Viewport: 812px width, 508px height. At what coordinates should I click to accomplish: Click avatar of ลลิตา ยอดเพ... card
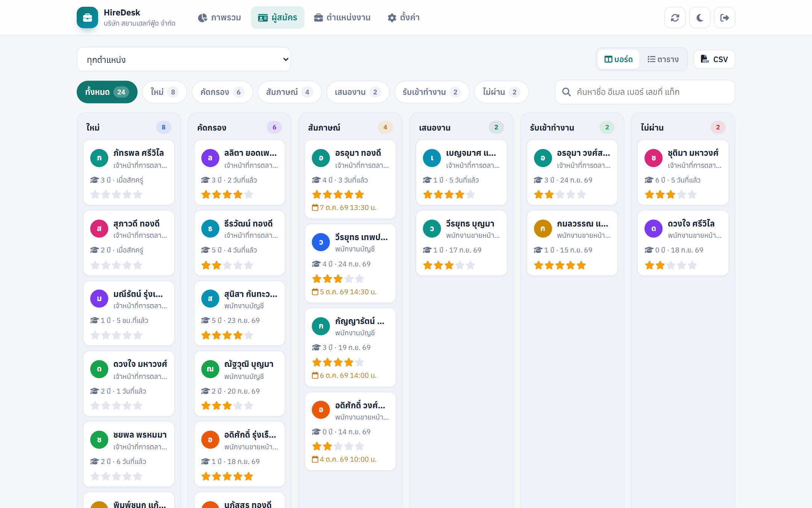click(210, 158)
